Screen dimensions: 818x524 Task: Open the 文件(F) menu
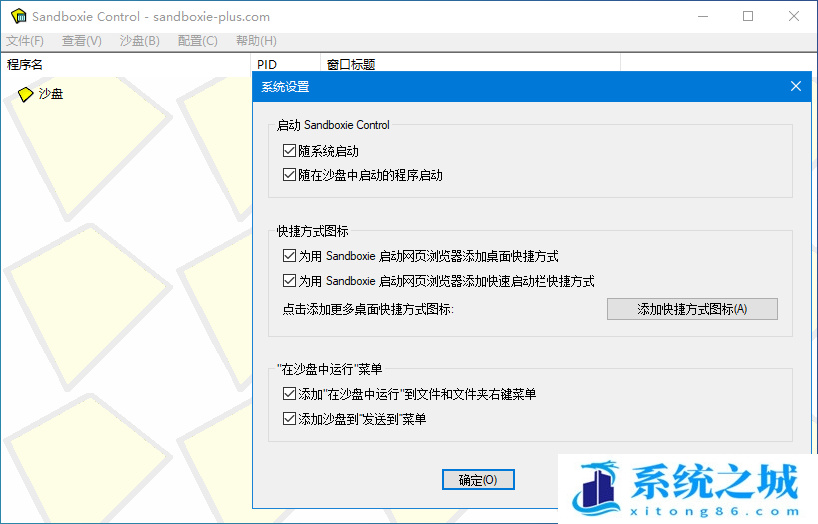(x=25, y=41)
